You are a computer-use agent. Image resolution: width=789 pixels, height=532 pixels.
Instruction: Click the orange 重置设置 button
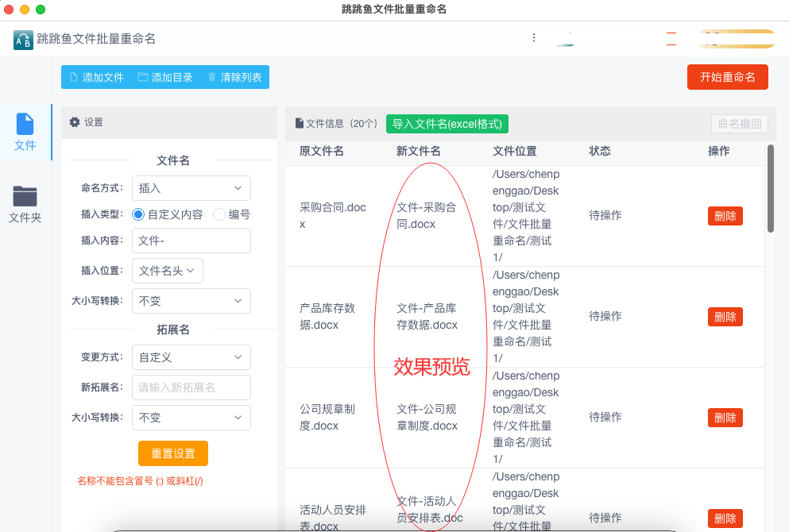pyautogui.click(x=173, y=453)
